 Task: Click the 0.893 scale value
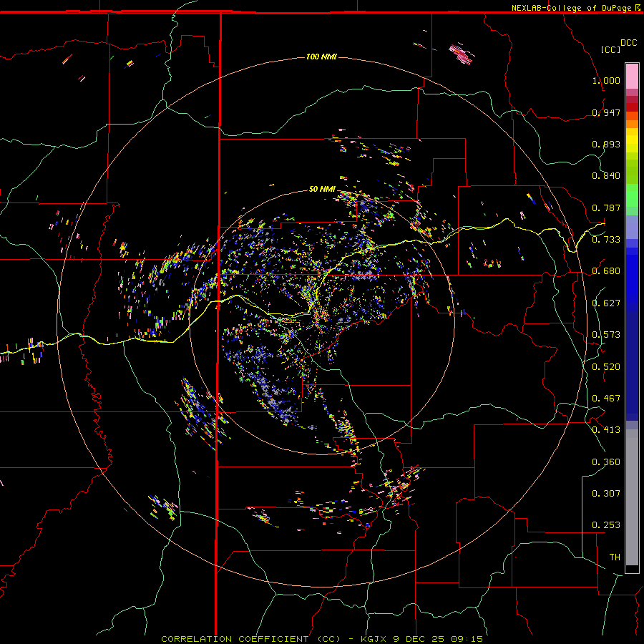coord(606,144)
